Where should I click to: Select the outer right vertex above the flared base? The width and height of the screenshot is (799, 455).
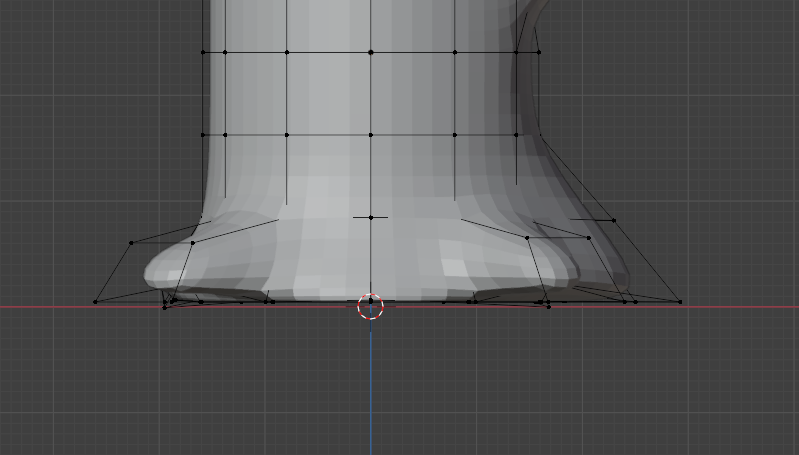coord(613,220)
